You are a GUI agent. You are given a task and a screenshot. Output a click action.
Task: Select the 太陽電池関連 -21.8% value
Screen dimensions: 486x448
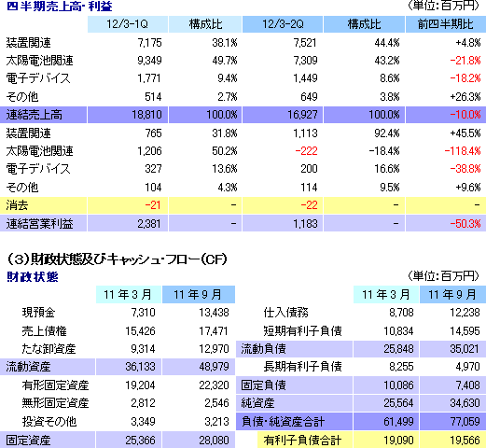point(465,61)
